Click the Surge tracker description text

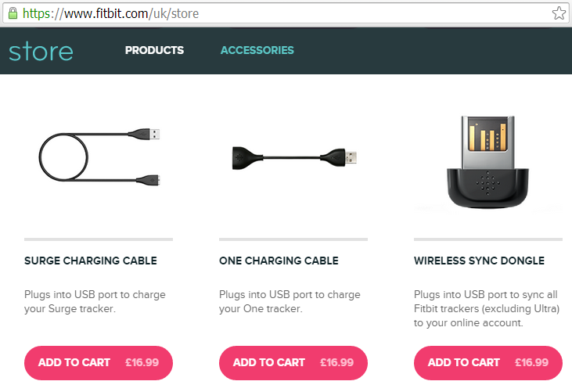click(x=95, y=301)
